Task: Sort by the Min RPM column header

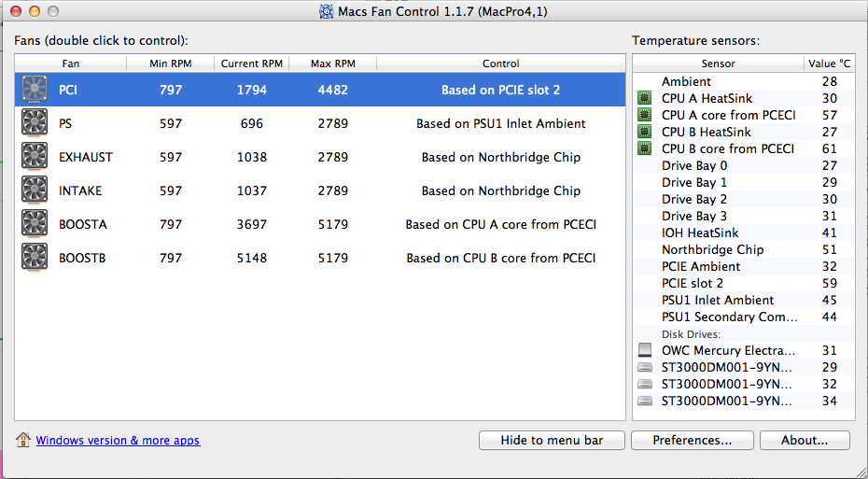Action: (x=171, y=63)
